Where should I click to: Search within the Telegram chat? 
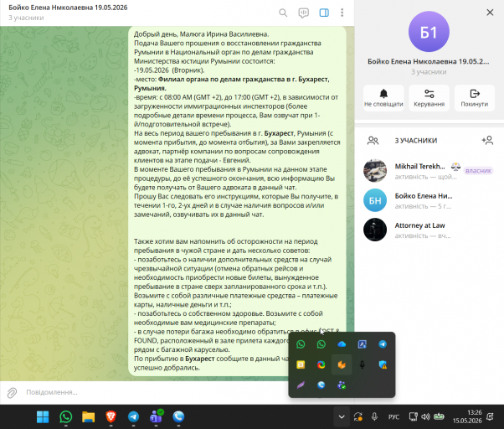(x=283, y=13)
